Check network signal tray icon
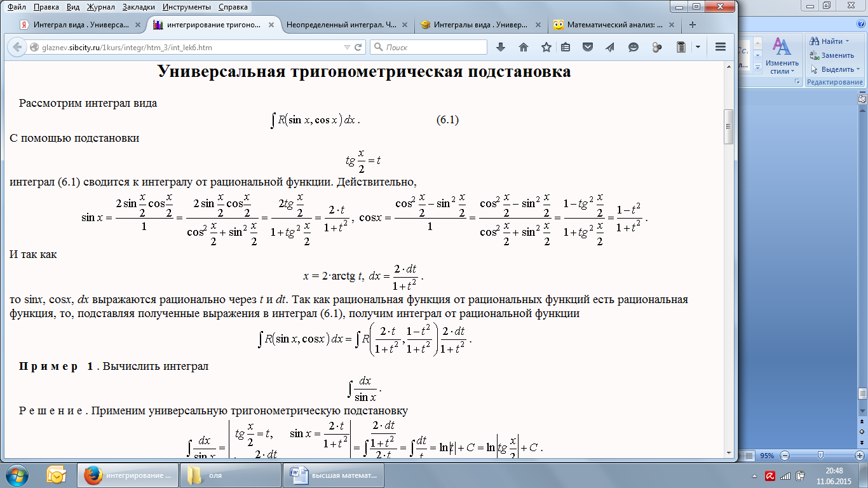 click(x=785, y=475)
